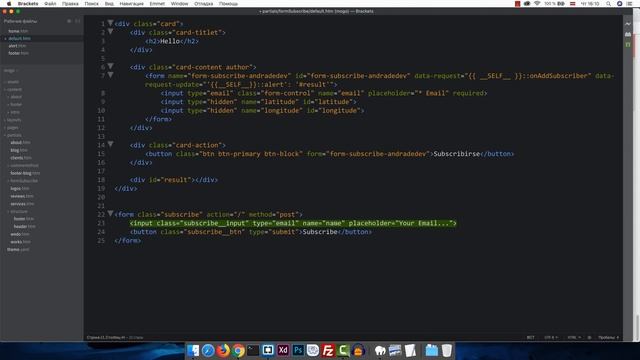Change spaces indentation setting in status bar
Image resolution: width=640 pixels, height=360 pixels.
click(609, 338)
